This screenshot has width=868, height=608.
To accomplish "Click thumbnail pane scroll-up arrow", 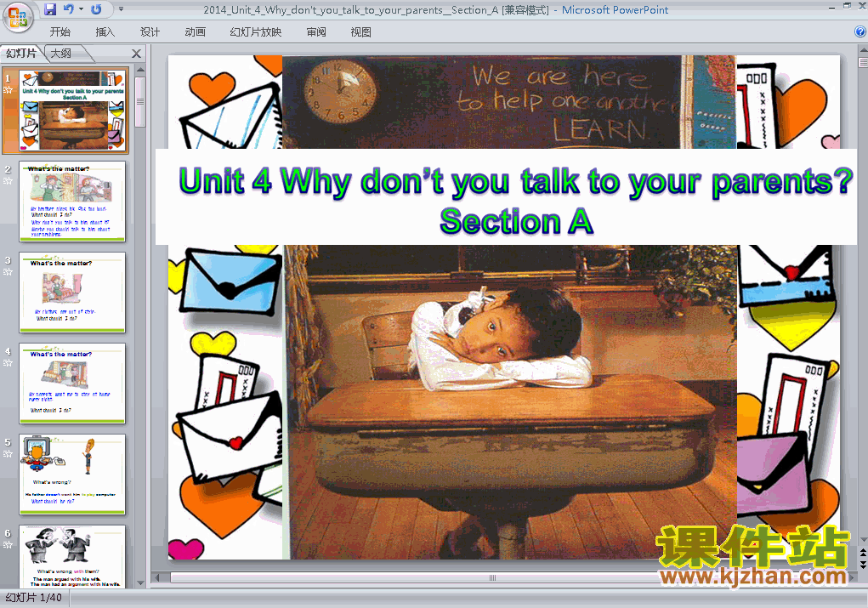I will click(140, 71).
